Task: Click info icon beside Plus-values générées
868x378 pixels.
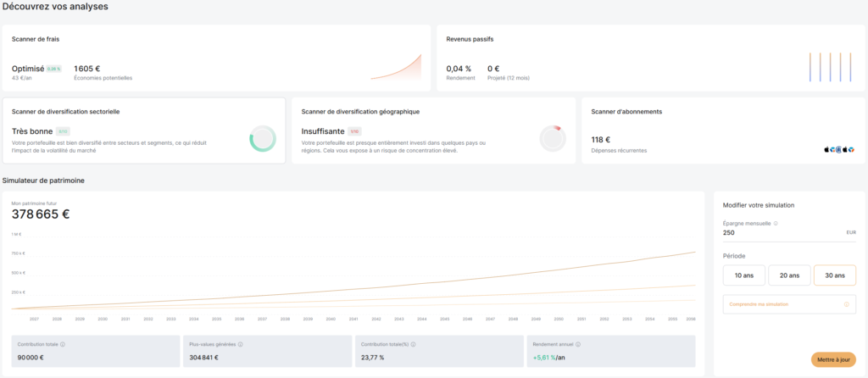Action: 241,344
